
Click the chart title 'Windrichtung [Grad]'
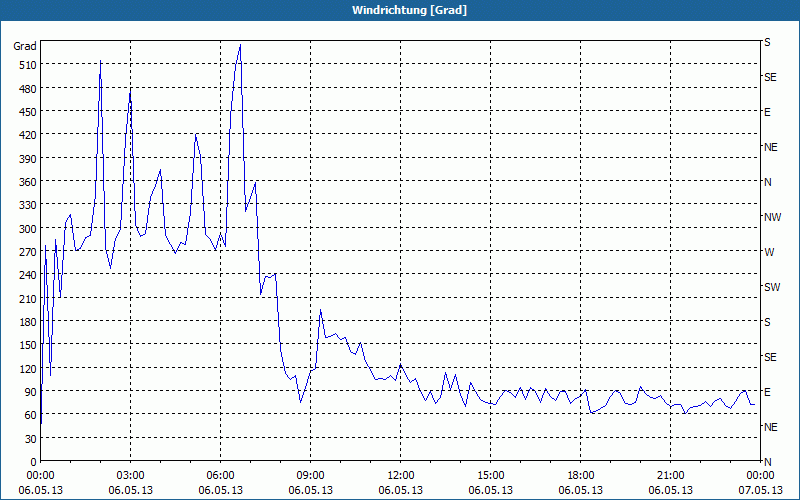point(410,10)
